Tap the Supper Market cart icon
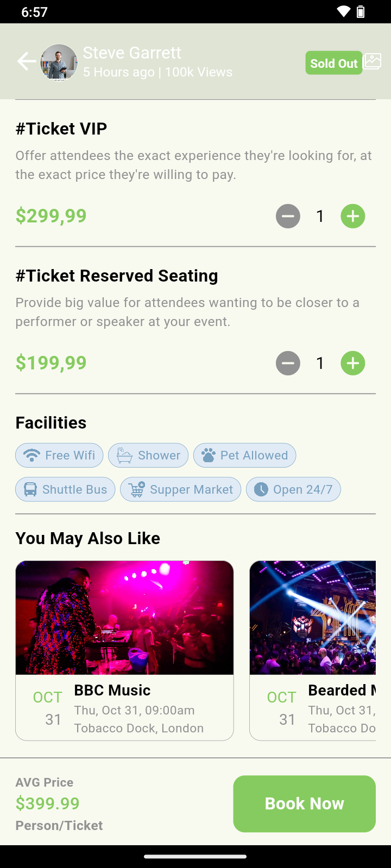391x868 pixels. (x=137, y=489)
